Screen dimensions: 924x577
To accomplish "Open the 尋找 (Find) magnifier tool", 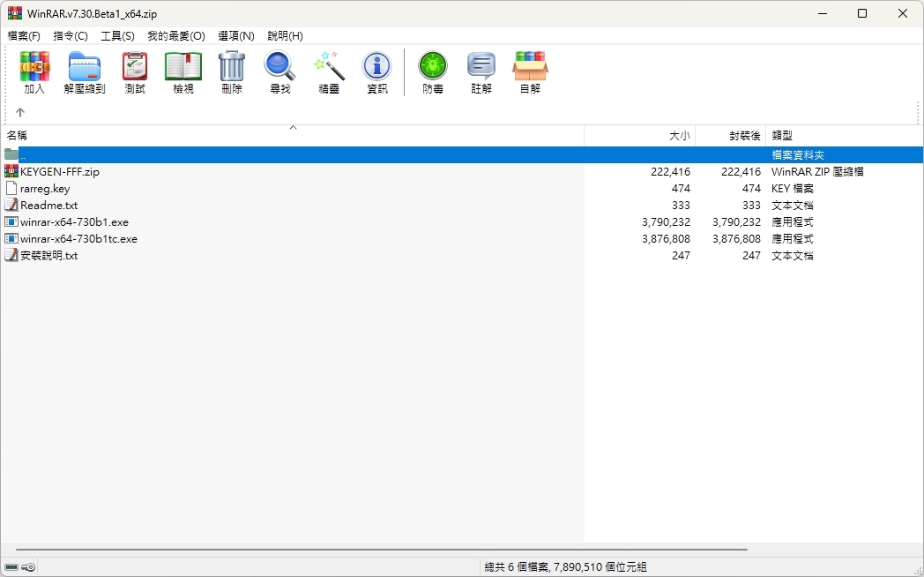I will point(279,72).
